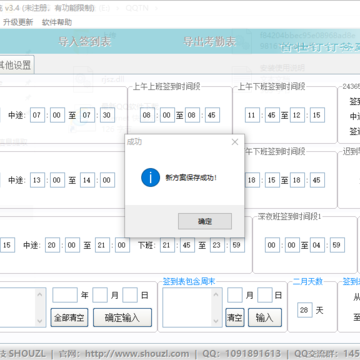The height and width of the screenshot is (360, 360).
Task: Click 导出考勤表 in the top banner
Action: click(x=210, y=42)
